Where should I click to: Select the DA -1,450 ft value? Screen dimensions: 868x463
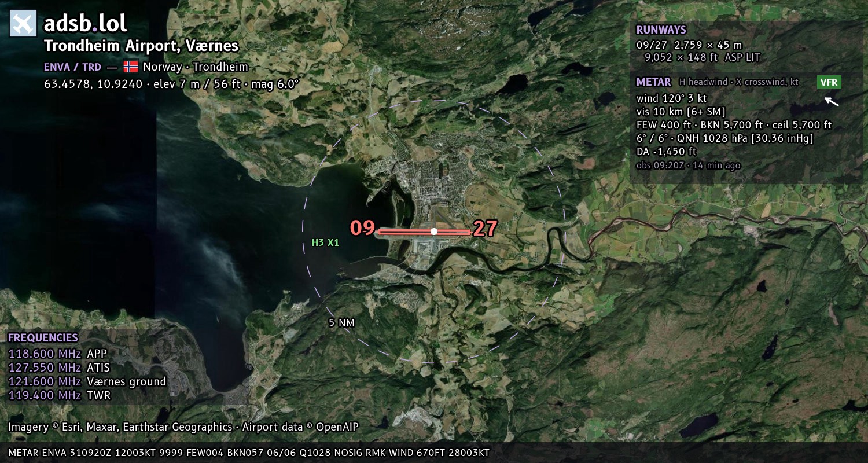[666, 152]
